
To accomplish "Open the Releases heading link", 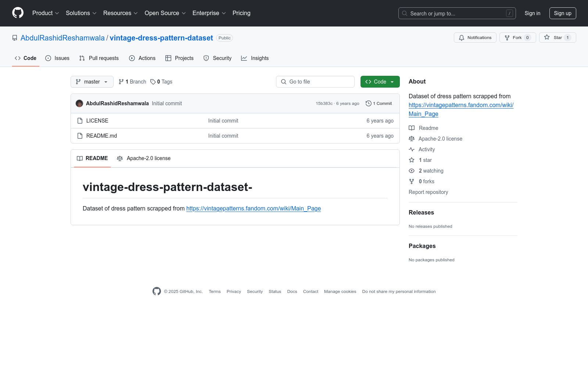I will (x=421, y=213).
